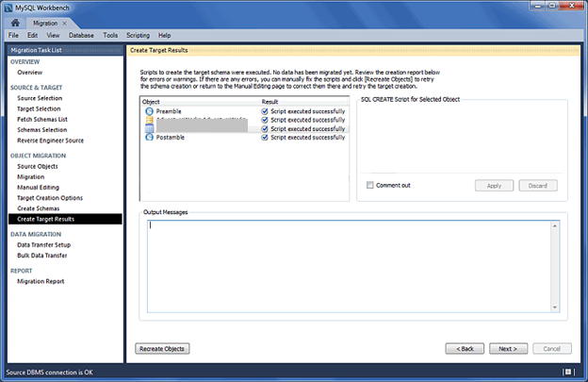Viewport: 588px width, 382px height.
Task: Click the Home tab icon
Action: [16, 22]
